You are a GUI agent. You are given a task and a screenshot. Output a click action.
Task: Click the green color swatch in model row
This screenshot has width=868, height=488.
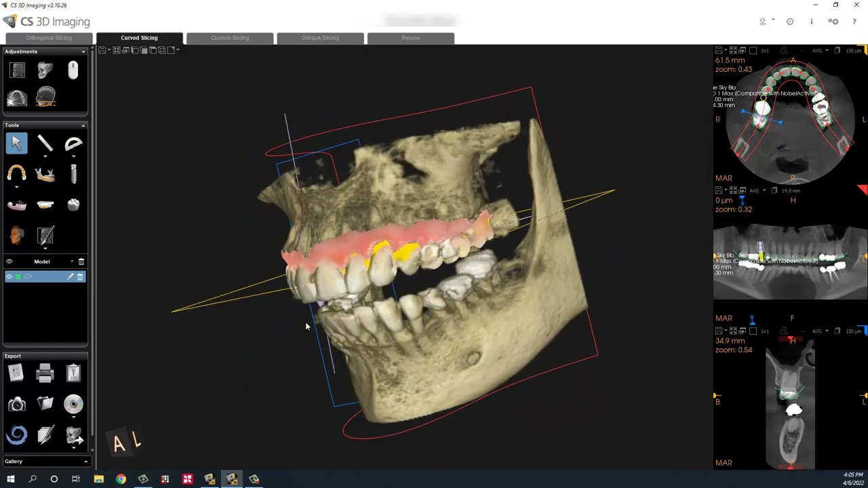click(x=18, y=277)
